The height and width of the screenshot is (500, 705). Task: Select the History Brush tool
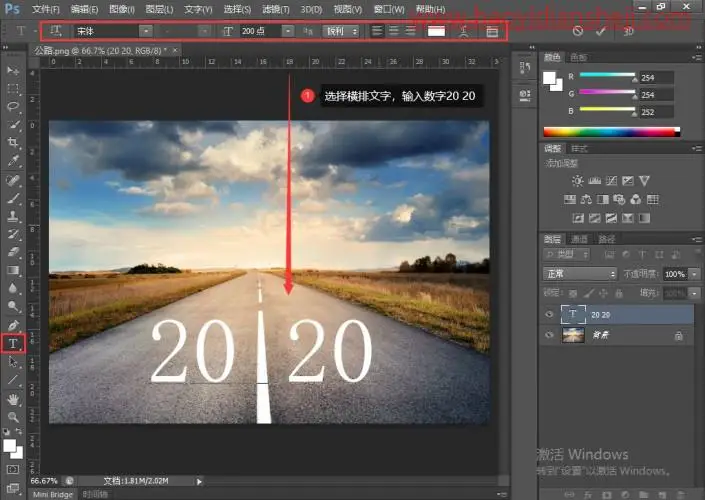click(13, 234)
